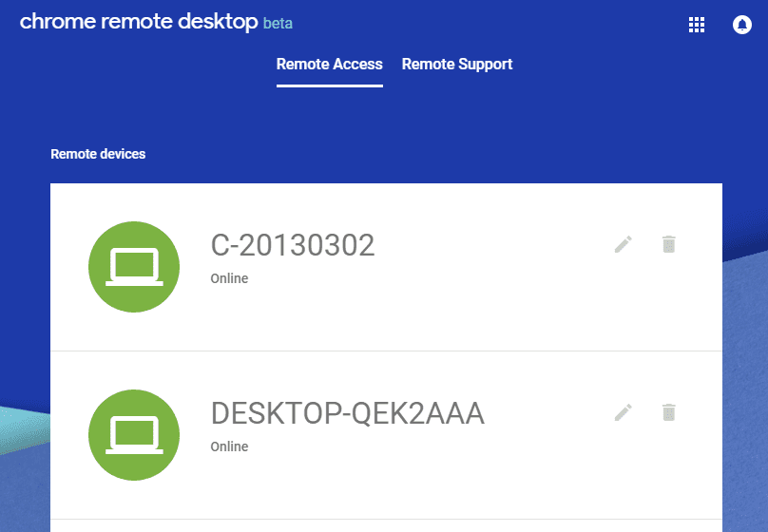
Task: Rename DESKTOP-QEK2AAA using its pencil icon
Action: [623, 411]
